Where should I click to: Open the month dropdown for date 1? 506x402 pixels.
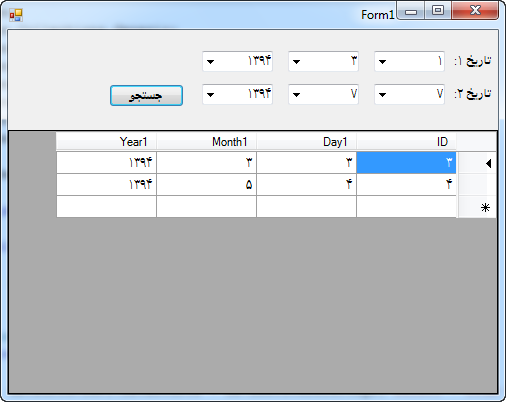(296, 61)
